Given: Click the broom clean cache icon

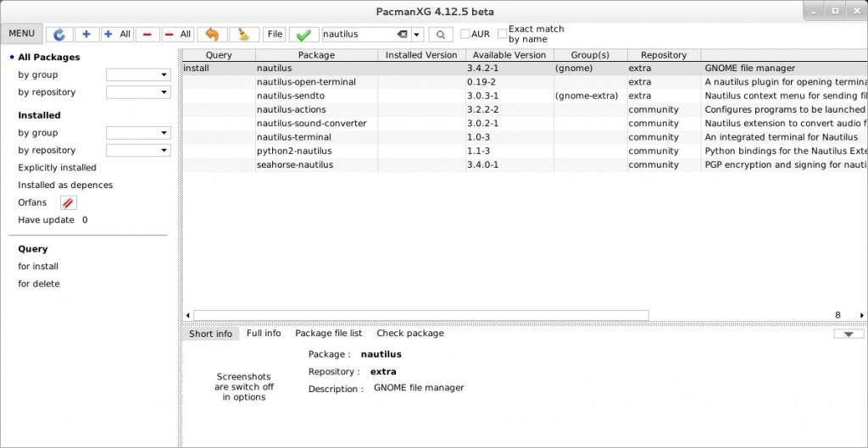Looking at the screenshot, I should [243, 34].
